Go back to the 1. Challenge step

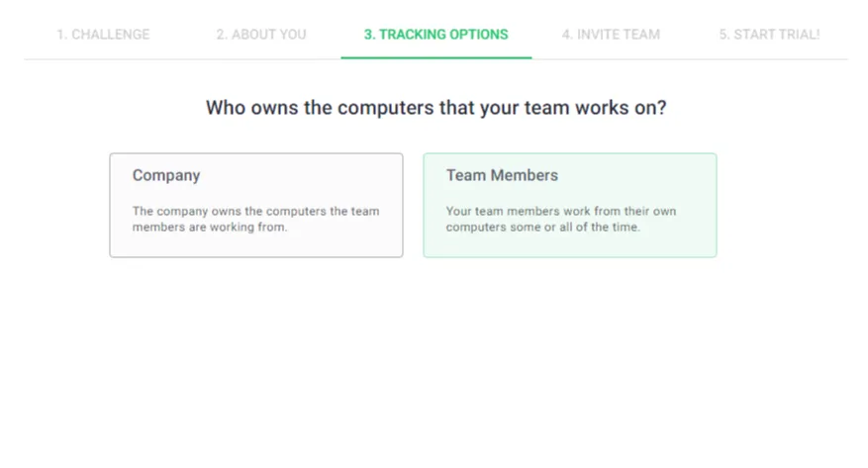tap(103, 35)
